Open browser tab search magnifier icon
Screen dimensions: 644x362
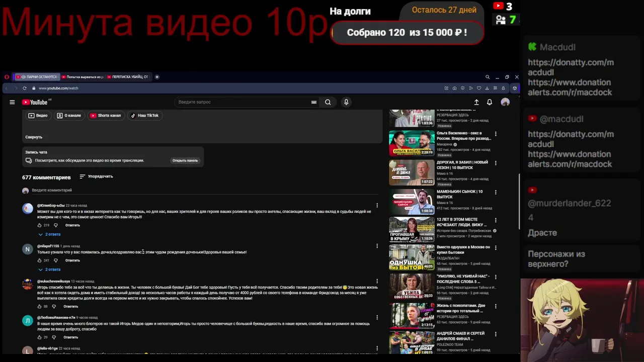tap(488, 77)
